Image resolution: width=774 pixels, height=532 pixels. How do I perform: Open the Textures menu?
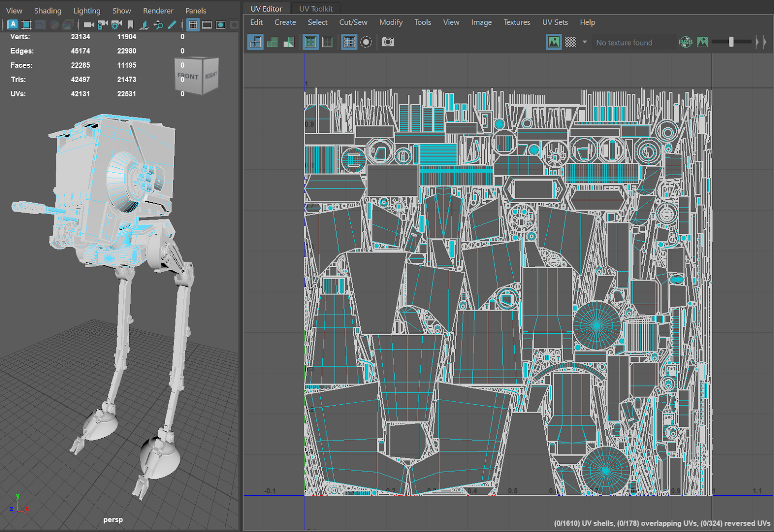[517, 22]
